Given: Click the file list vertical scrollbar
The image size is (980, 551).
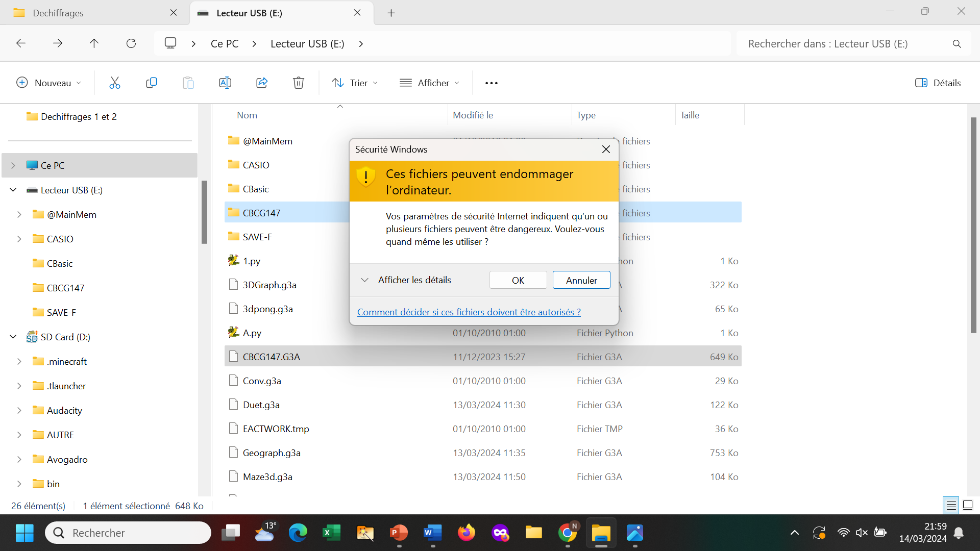Looking at the screenshot, I should pos(973,224).
